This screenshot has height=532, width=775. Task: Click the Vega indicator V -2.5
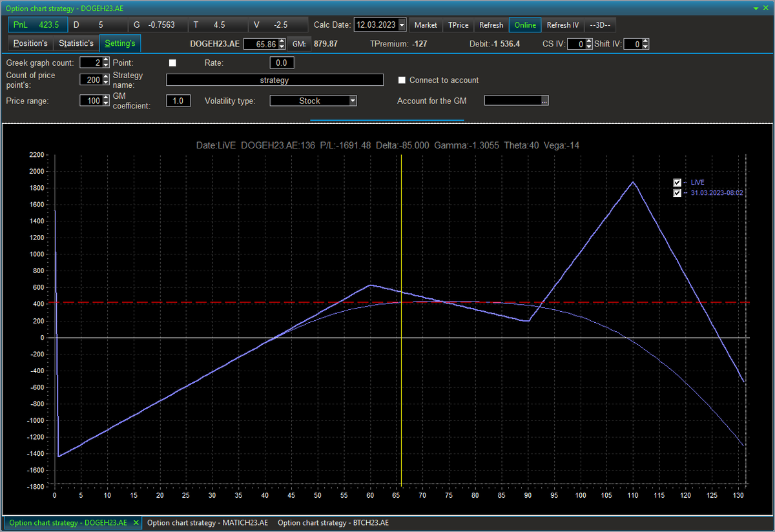click(278, 25)
